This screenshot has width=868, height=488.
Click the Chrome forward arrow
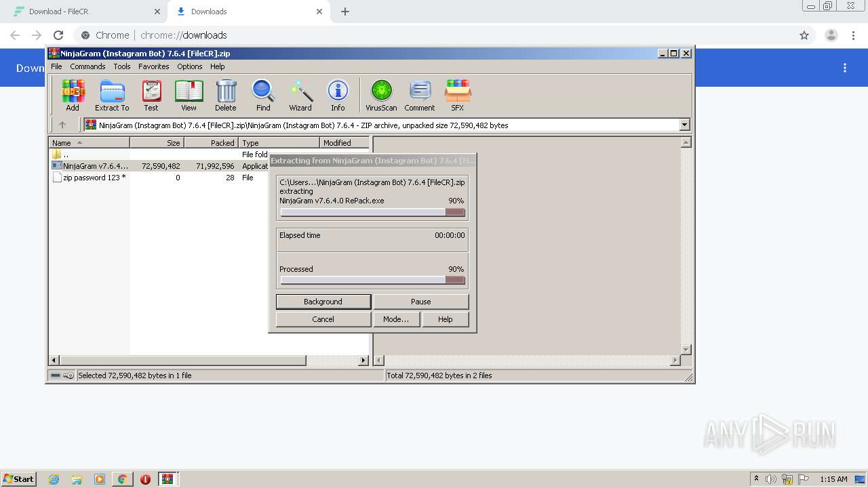click(x=37, y=35)
